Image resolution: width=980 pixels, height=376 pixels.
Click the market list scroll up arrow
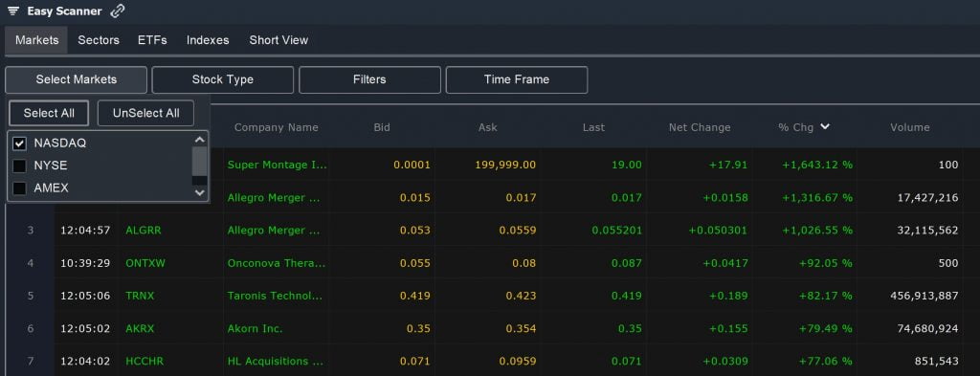coord(200,140)
